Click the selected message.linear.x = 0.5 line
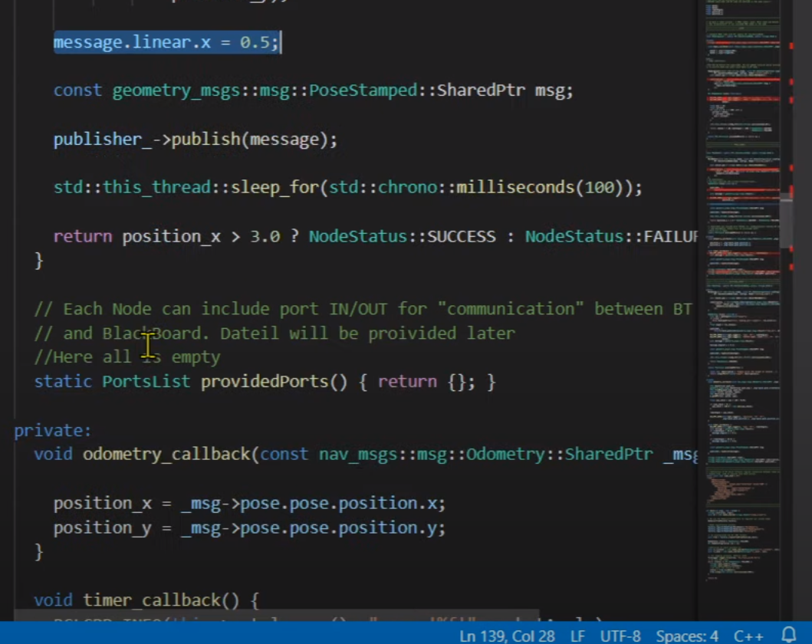Image resolution: width=812 pixels, height=644 pixels. click(166, 42)
